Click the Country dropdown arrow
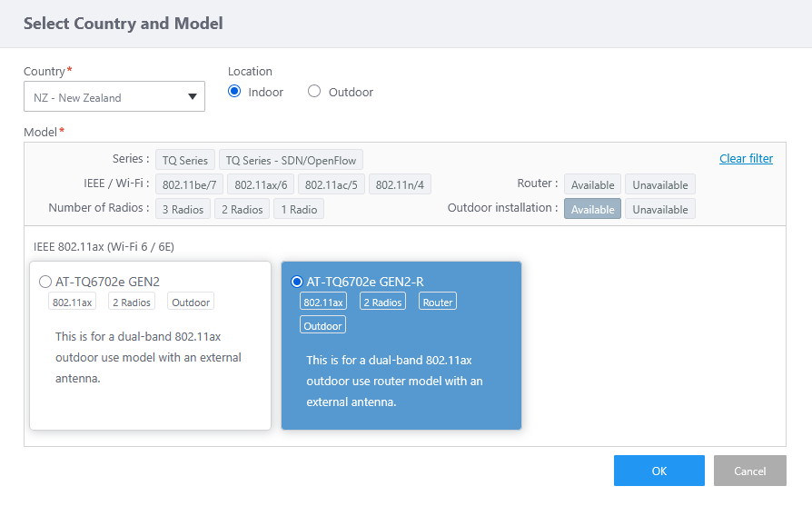The image size is (812, 506). [193, 97]
